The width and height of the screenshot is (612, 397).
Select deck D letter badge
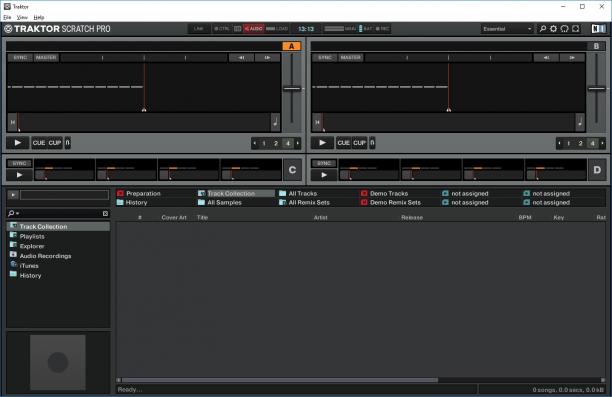pyautogui.click(x=597, y=170)
